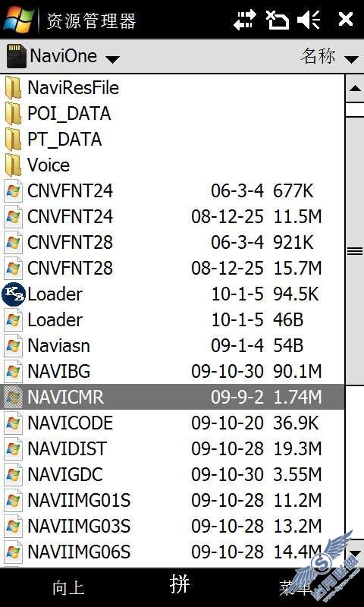Tap the data connection arrows icon
The width and height of the screenshot is (364, 607).
pyautogui.click(x=245, y=20)
